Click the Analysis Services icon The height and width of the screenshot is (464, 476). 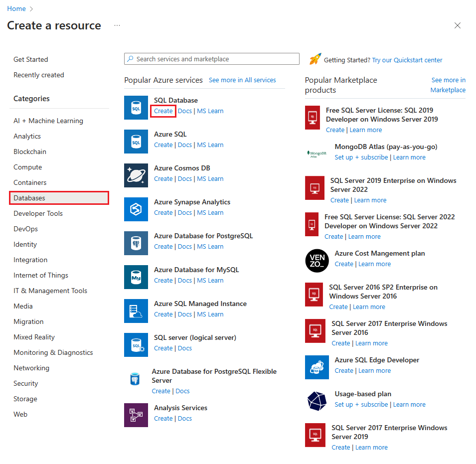136,415
